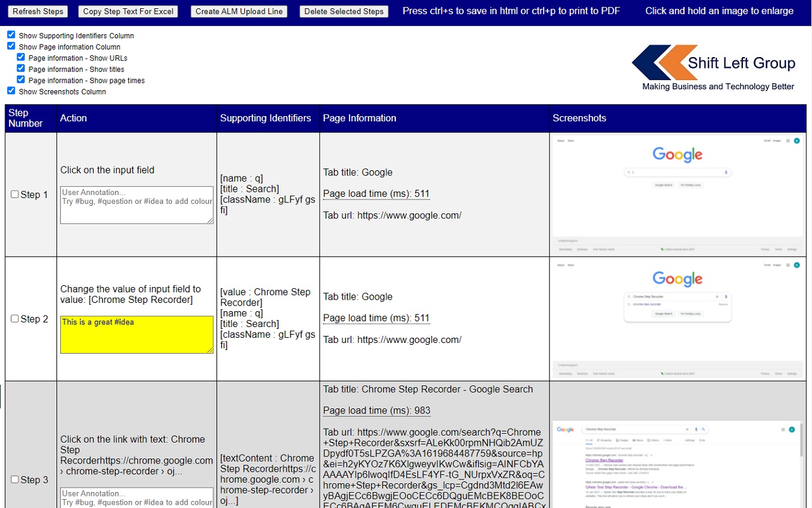This screenshot has height=508, width=812.
Task: Enlarge Step 3 Google search results screenshot
Action: pos(678,464)
